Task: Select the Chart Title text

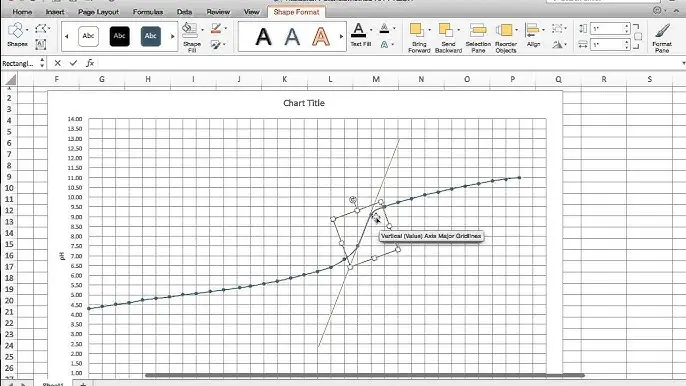Action: coord(304,103)
